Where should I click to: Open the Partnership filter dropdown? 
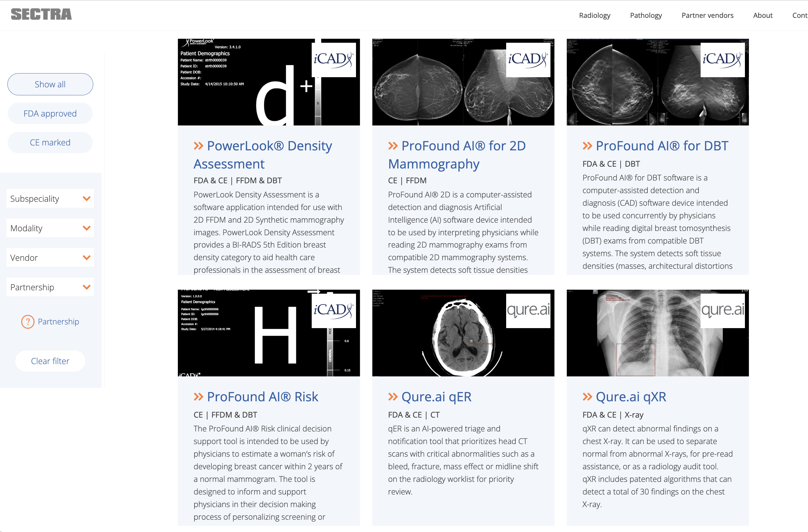pyautogui.click(x=50, y=287)
